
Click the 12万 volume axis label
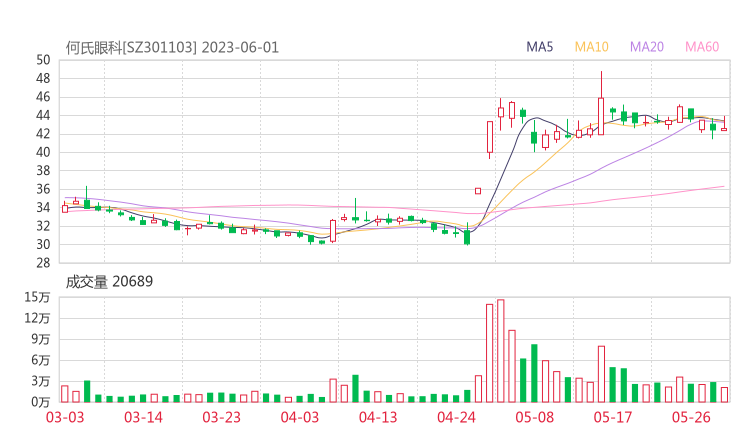click(37, 318)
